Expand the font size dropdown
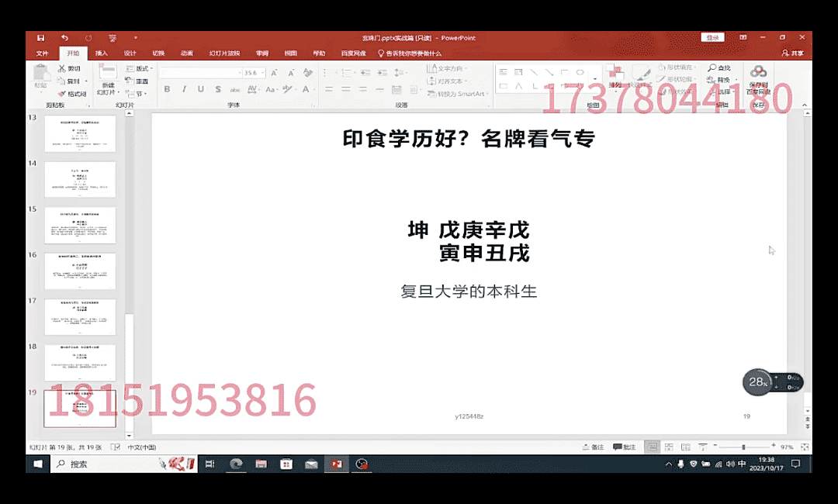 [263, 72]
